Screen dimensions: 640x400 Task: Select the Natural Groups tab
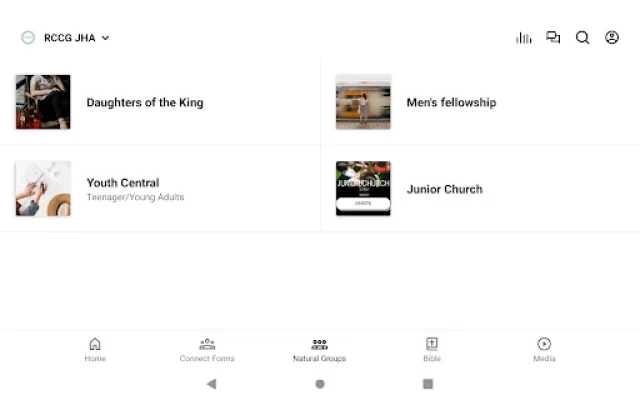319,349
